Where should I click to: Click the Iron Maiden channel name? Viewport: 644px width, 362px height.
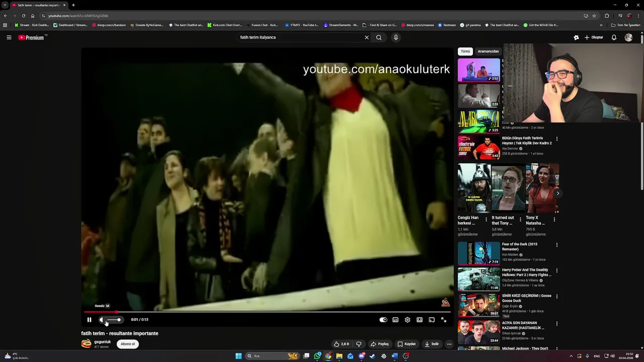coord(511,255)
